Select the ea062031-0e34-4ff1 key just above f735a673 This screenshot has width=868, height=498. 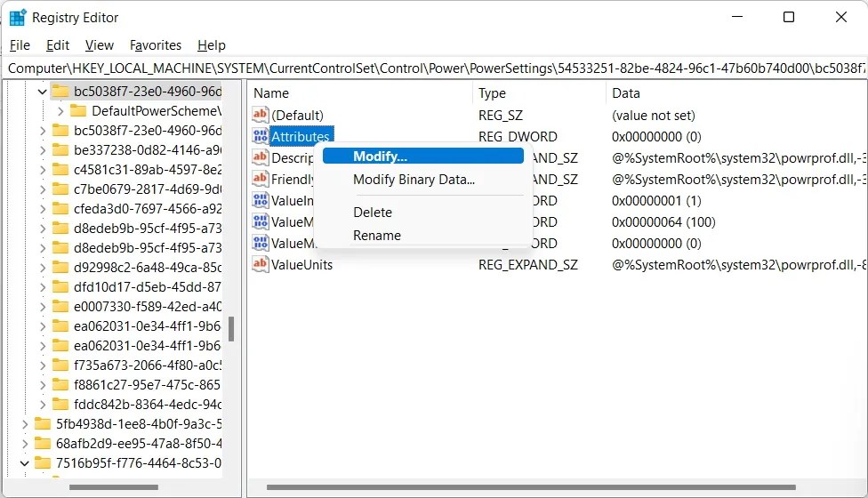tap(148, 345)
